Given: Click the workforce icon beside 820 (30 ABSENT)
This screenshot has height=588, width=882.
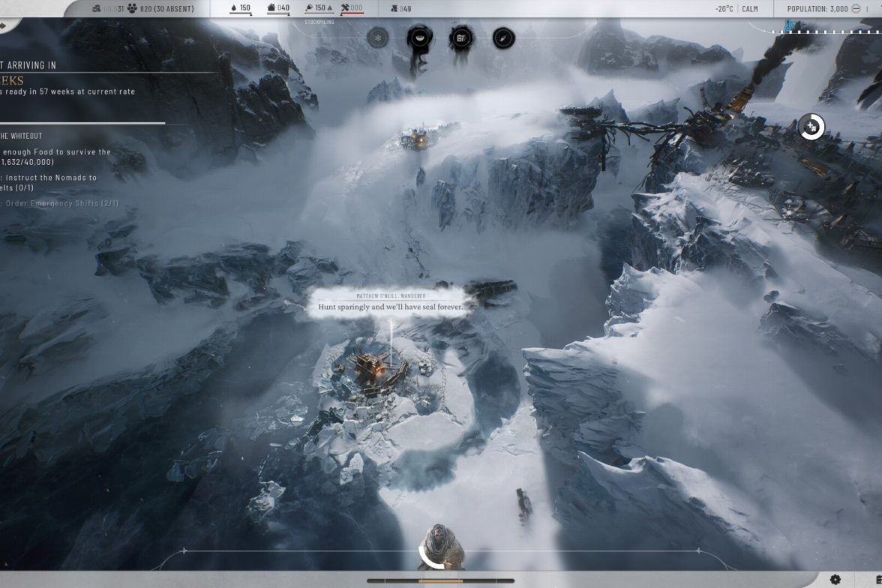Looking at the screenshot, I should point(132,8).
